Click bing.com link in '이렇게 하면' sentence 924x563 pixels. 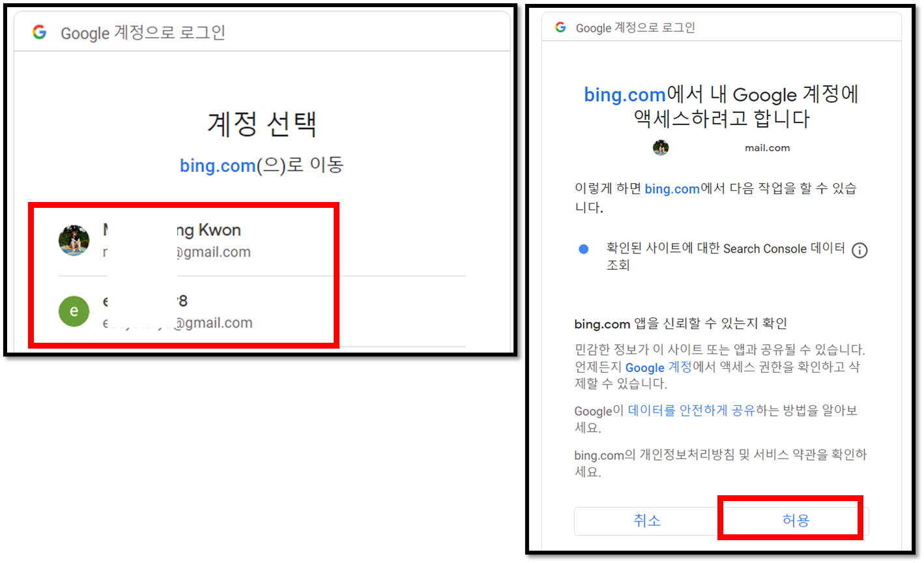(x=672, y=189)
